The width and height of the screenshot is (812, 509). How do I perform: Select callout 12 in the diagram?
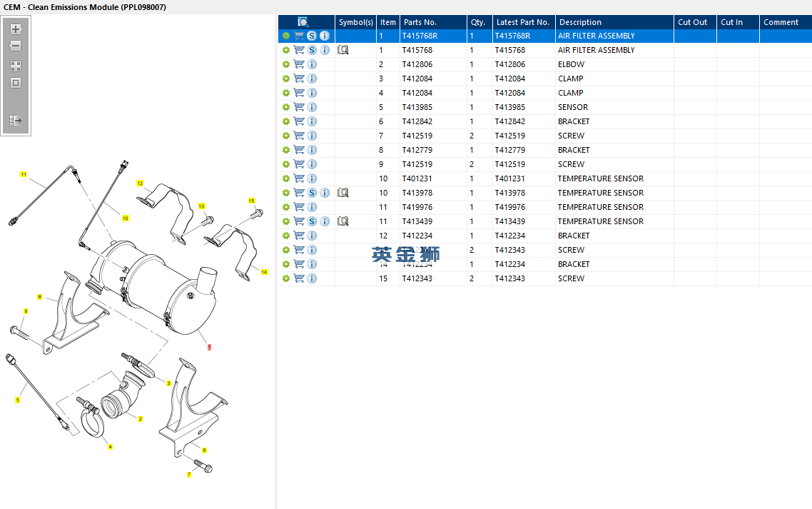[140, 183]
